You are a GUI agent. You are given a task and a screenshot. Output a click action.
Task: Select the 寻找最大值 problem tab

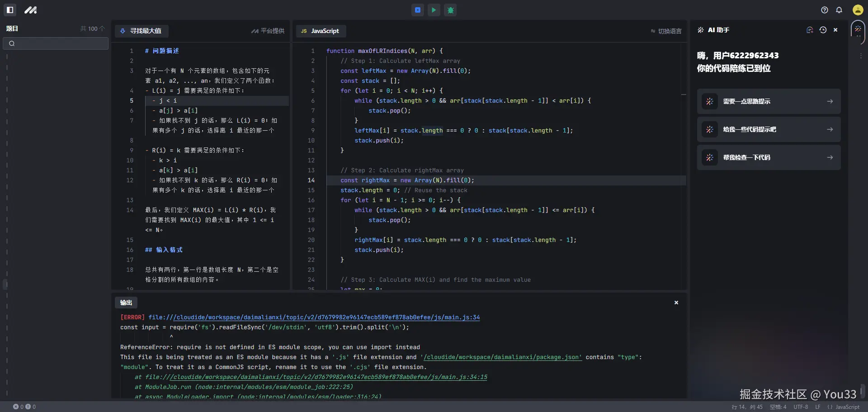[142, 31]
